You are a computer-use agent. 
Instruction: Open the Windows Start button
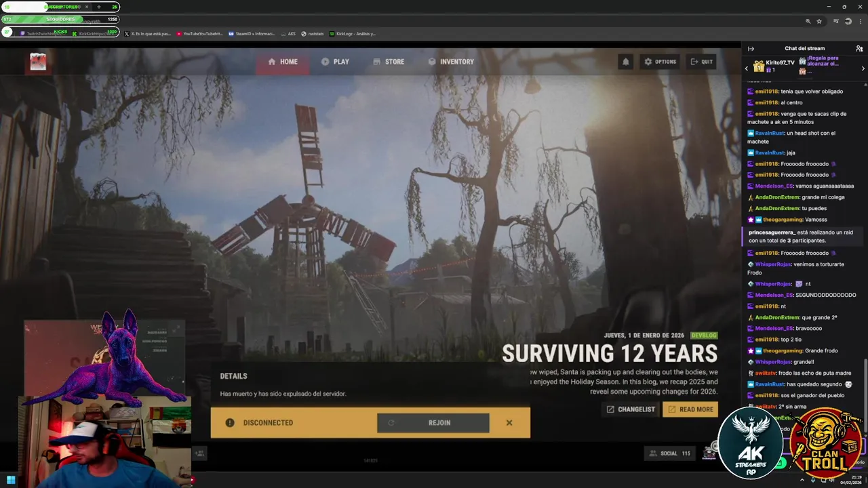11,481
